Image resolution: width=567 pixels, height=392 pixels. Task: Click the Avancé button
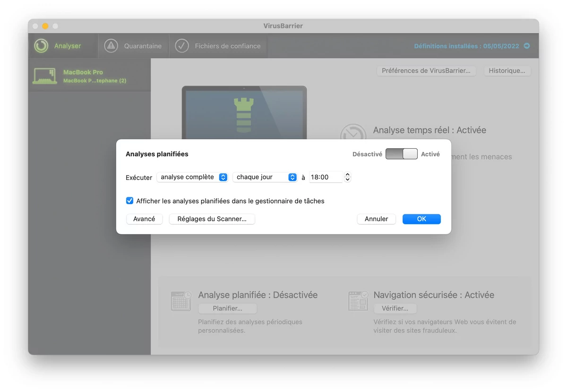144,219
